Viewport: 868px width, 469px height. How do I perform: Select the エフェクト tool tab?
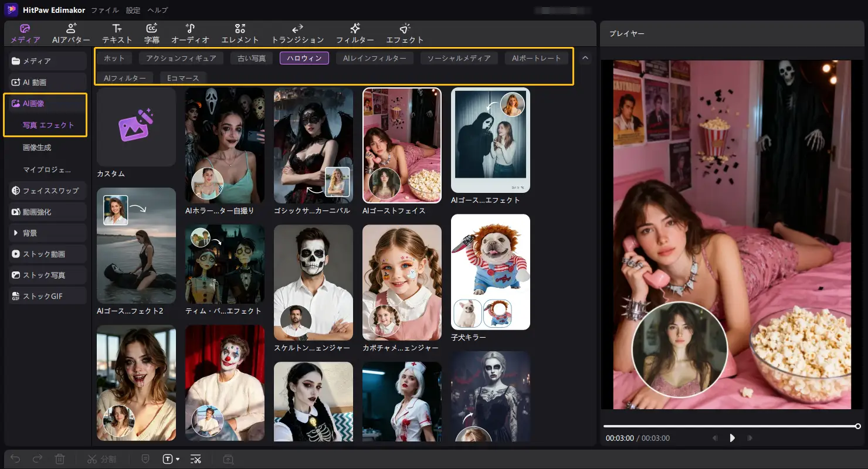(x=405, y=33)
